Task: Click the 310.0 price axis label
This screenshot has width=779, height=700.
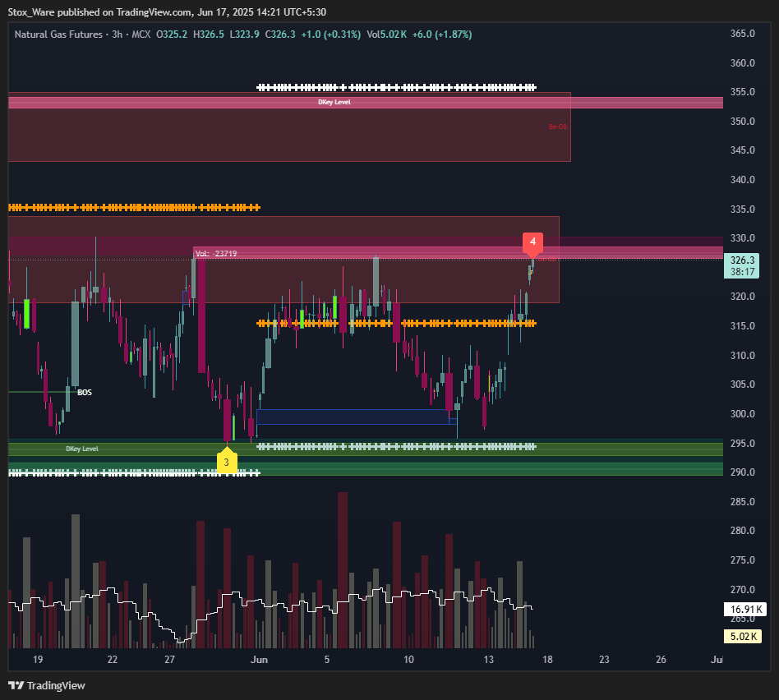Action: (742, 355)
